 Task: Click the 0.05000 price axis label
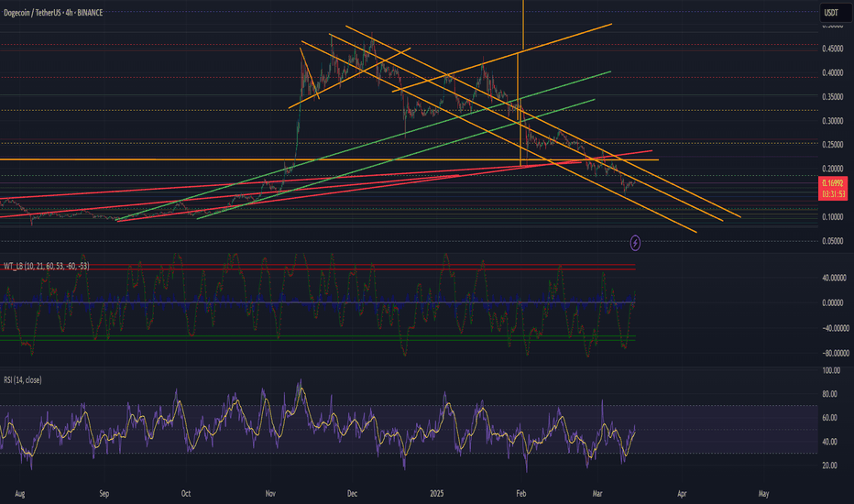[832, 241]
